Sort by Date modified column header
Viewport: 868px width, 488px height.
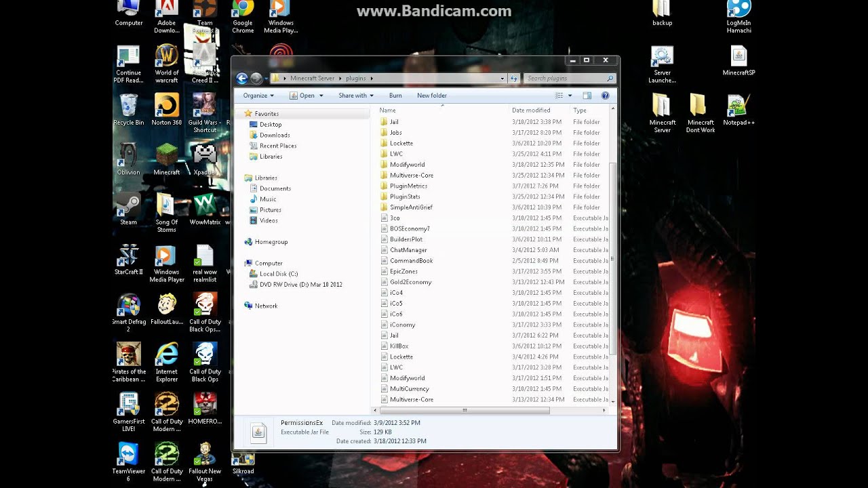point(531,110)
